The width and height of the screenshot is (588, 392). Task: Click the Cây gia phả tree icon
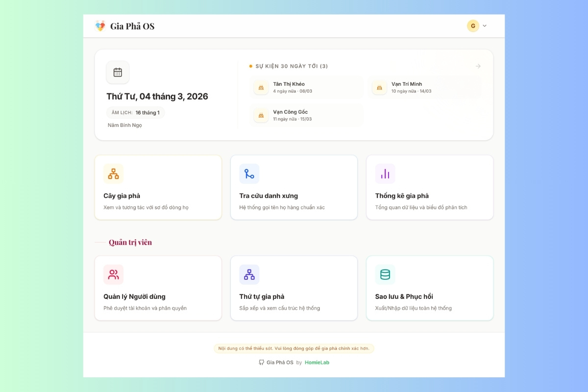[x=113, y=174]
